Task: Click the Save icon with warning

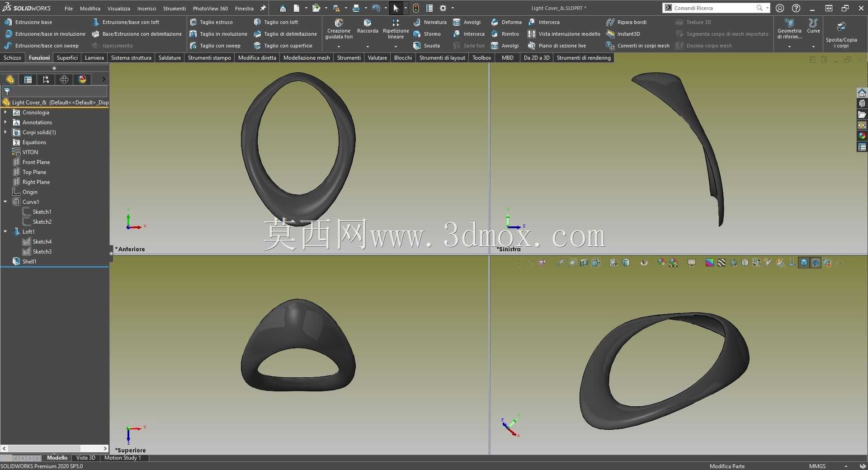Action: click(336, 8)
